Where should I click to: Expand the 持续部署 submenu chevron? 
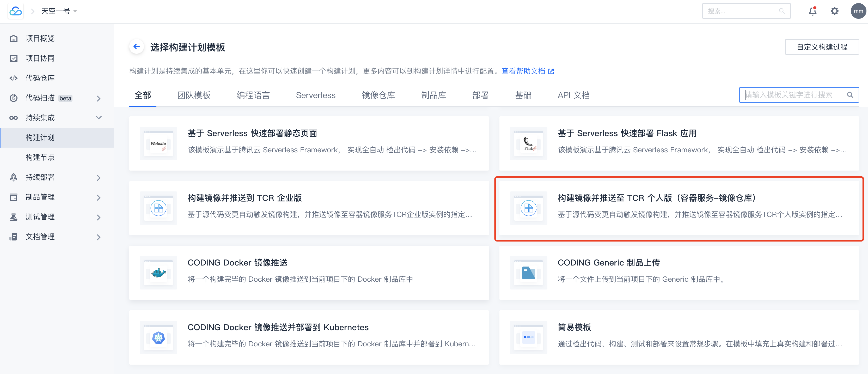pyautogui.click(x=98, y=178)
